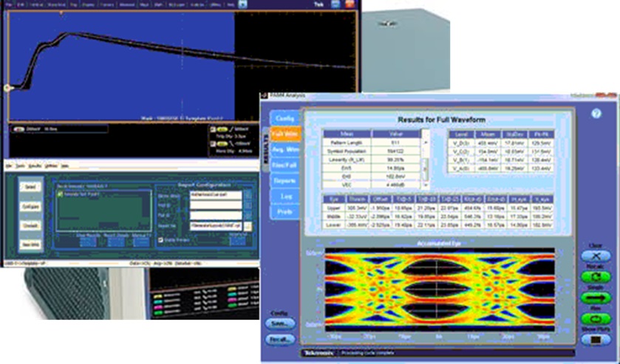
Task: Toggle the first trigger readout checkbox
Action: [211, 129]
